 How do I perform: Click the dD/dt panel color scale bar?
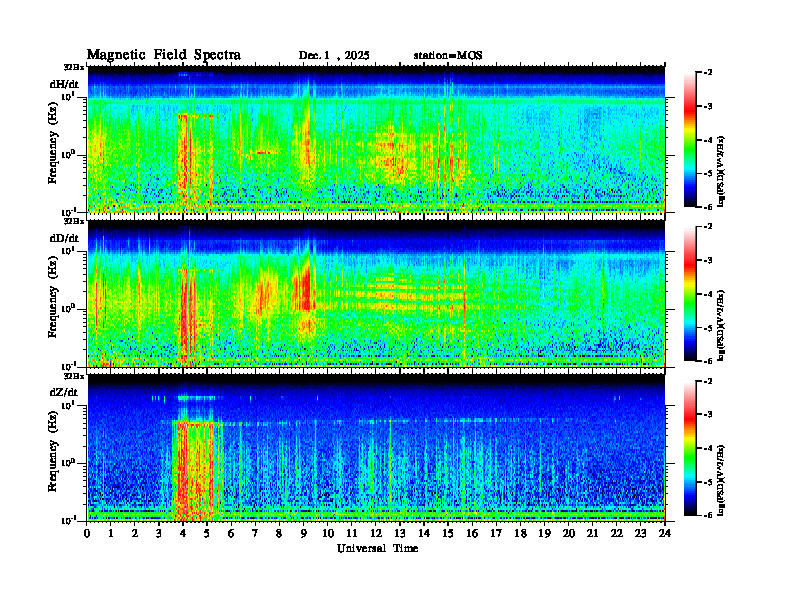coord(690,294)
